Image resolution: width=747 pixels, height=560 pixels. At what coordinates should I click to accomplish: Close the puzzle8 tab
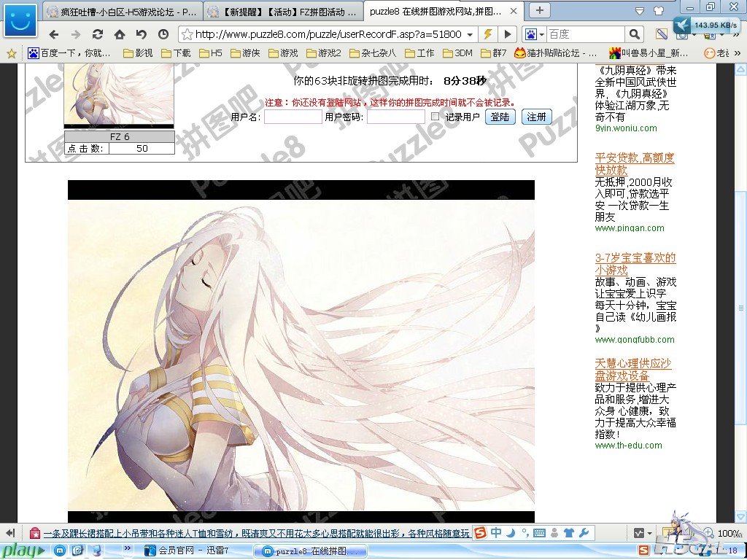(514, 11)
